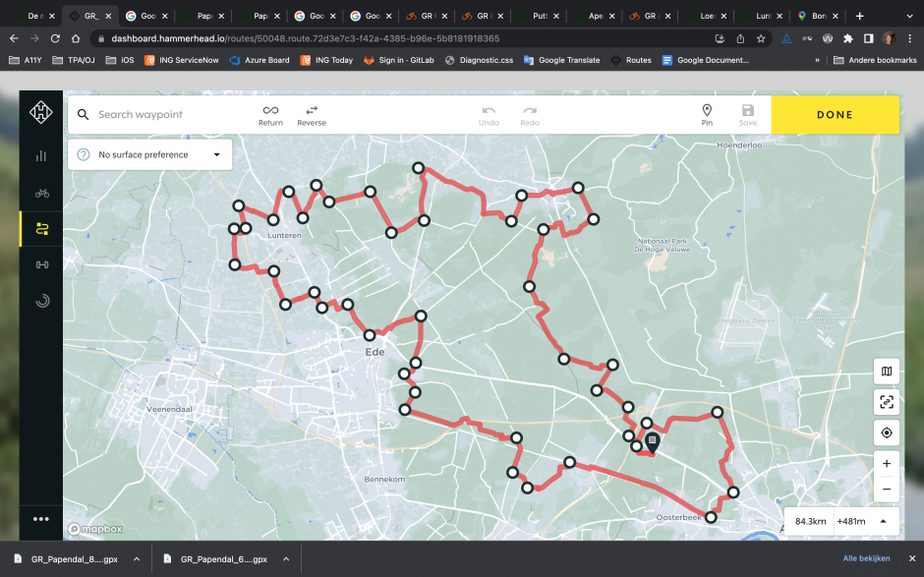This screenshot has height=577, width=924.
Task: Open the three-dots more menu in sidebar
Action: point(41,519)
